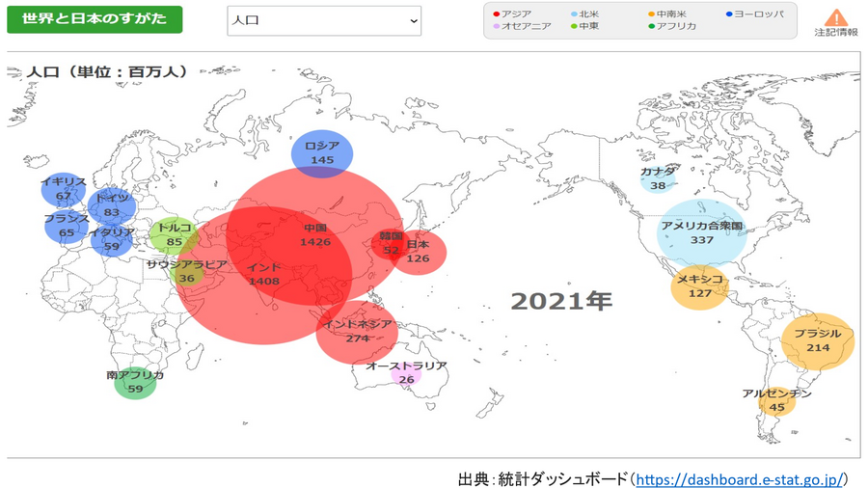Click the 注記情報 warning triangle icon
This screenshot has height=488, width=868.
pyautogui.click(x=835, y=18)
